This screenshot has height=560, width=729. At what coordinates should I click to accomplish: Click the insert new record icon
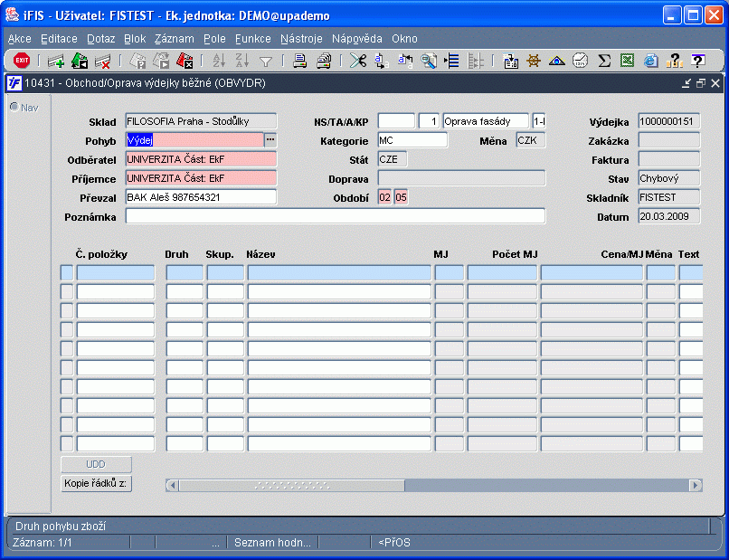[x=56, y=61]
